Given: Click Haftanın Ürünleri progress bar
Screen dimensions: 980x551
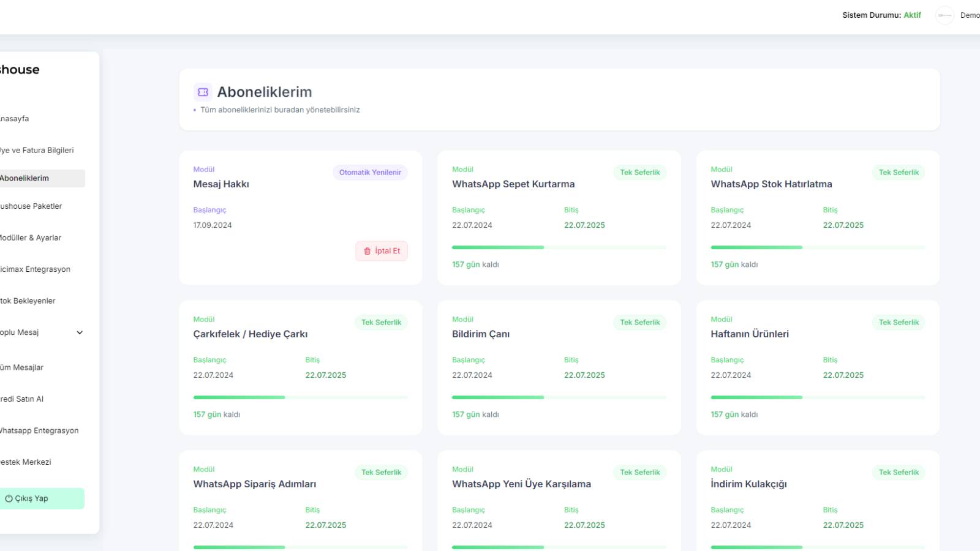Looking at the screenshot, I should pos(818,397).
